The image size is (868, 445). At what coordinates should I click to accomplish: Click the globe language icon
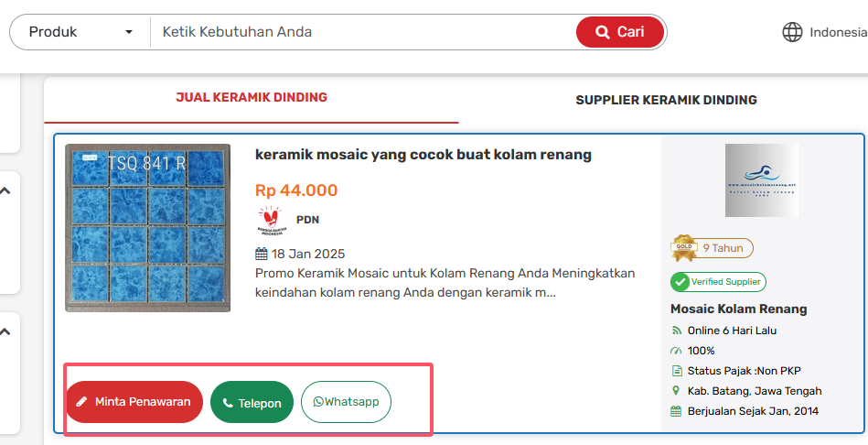pyautogui.click(x=792, y=32)
